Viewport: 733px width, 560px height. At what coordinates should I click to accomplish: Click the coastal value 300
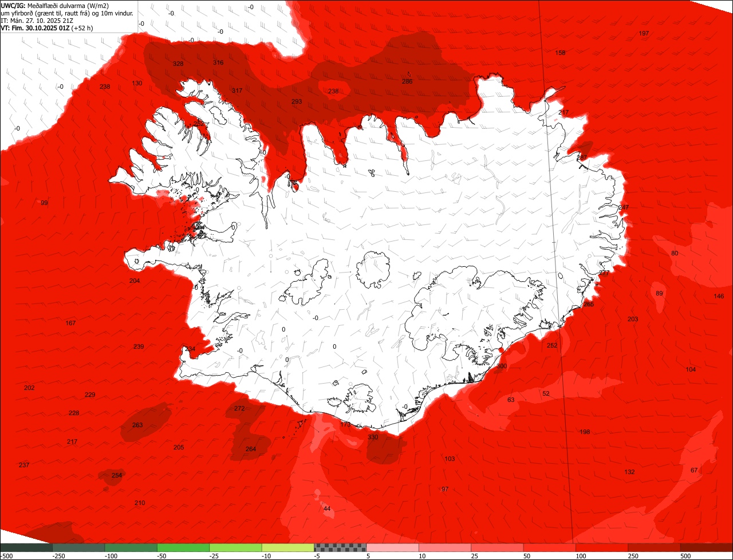click(502, 366)
